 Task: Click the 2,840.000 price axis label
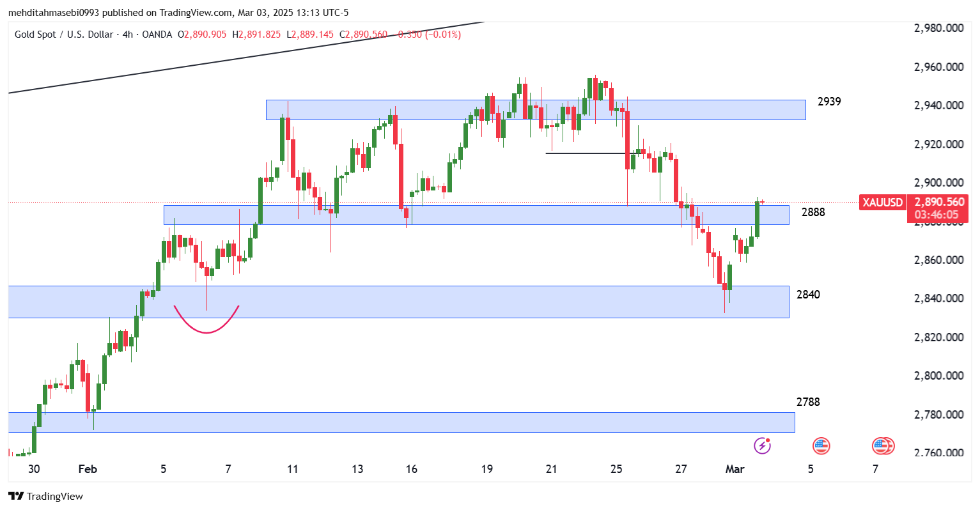pyautogui.click(x=939, y=298)
